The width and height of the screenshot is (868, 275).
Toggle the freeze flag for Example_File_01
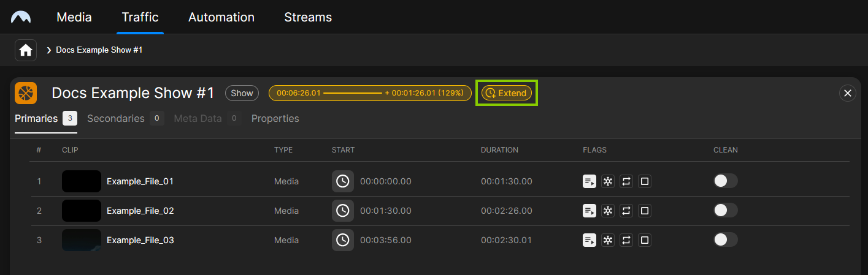(x=608, y=181)
